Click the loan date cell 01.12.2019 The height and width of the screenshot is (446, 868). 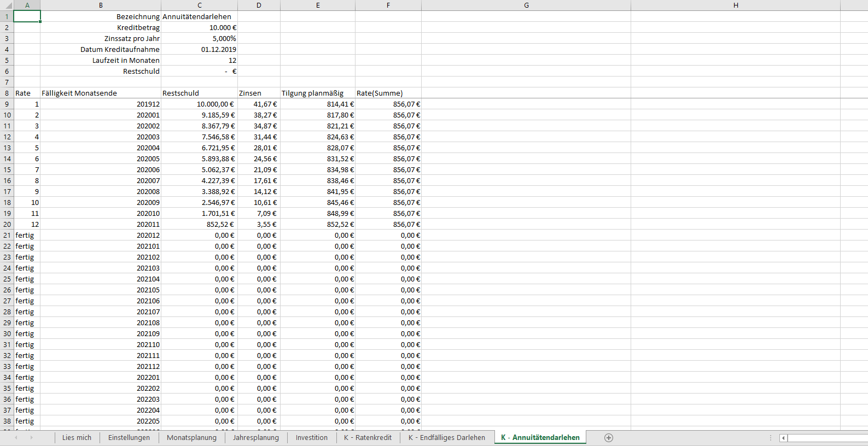coord(199,49)
